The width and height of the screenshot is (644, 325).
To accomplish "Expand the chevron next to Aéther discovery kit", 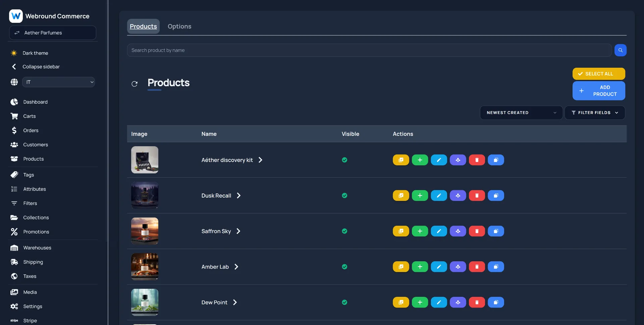I will (x=260, y=160).
